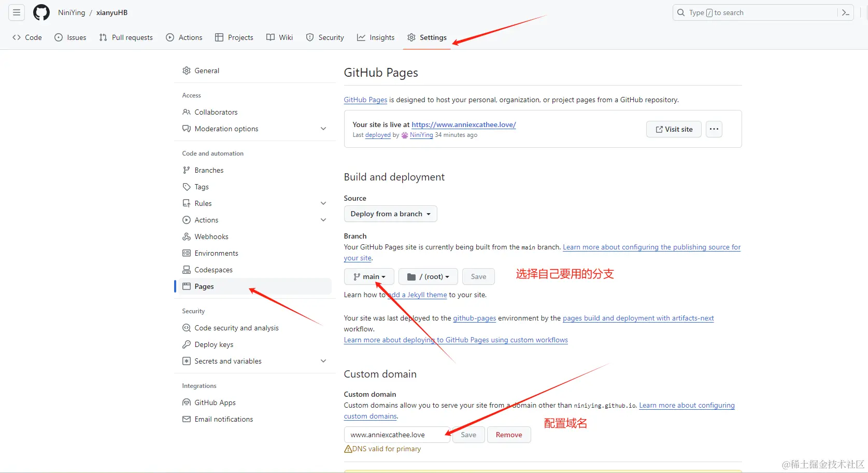
Task: Click the Settings gear icon in the top navigation
Action: point(411,37)
